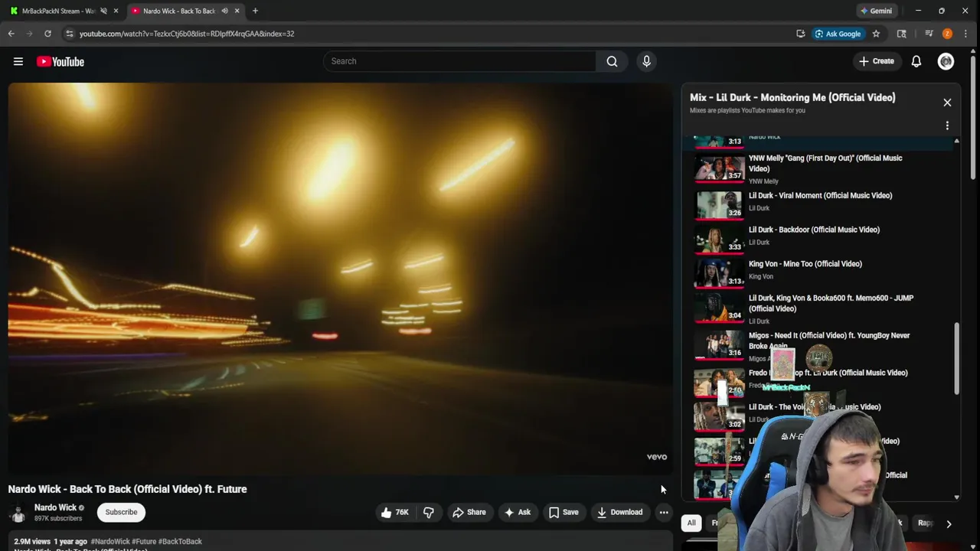Screen dimensions: 980x551
Task: Click the Gemini button
Action: (x=877, y=11)
